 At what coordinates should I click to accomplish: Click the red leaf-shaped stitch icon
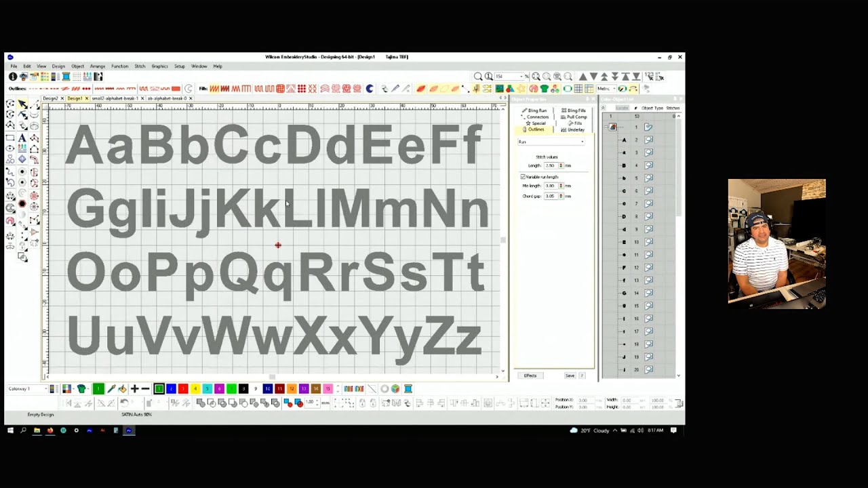pyautogui.click(x=421, y=88)
